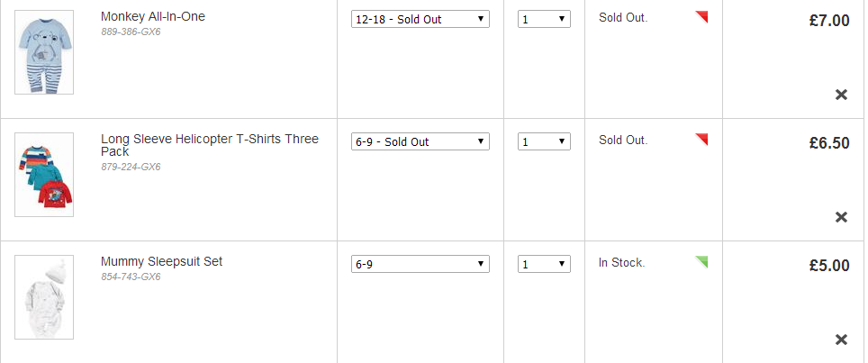The width and height of the screenshot is (868, 363).
Task: Click red sold-out flag for Monkey All-In-One
Action: point(702,16)
